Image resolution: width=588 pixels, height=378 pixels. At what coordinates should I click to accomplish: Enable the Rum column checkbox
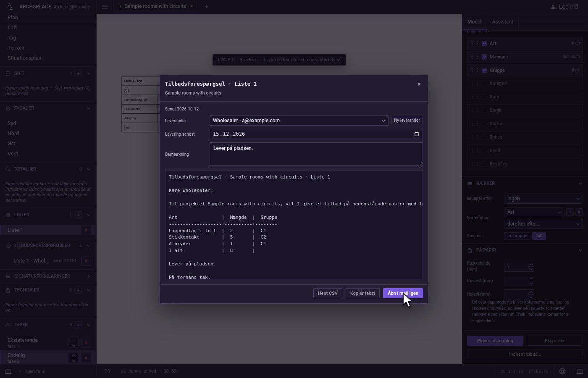[485, 97]
